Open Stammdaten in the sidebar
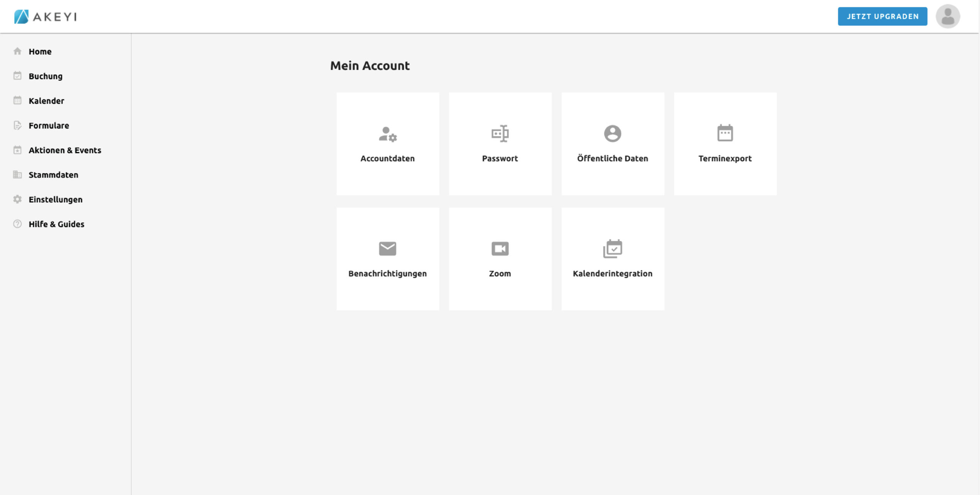Image resolution: width=980 pixels, height=495 pixels. click(x=53, y=175)
